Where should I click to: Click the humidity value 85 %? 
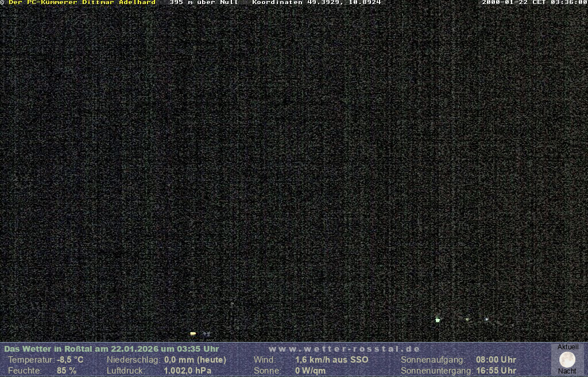pyautogui.click(x=67, y=371)
